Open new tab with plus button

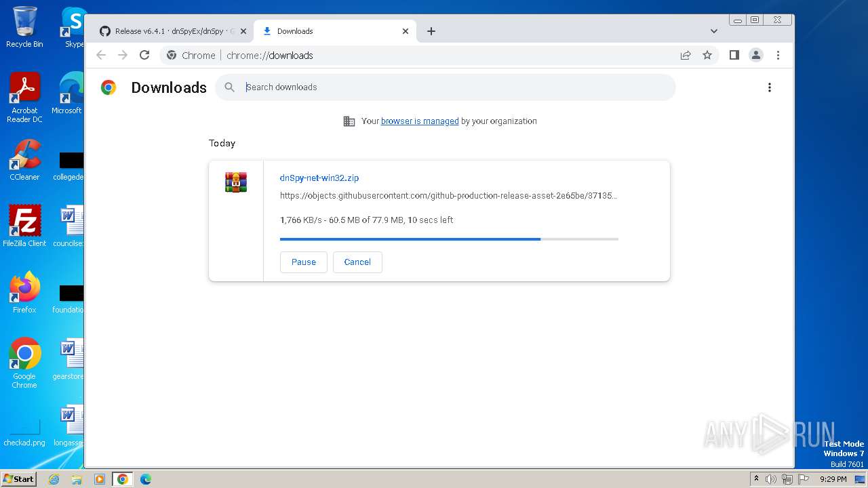coord(431,31)
